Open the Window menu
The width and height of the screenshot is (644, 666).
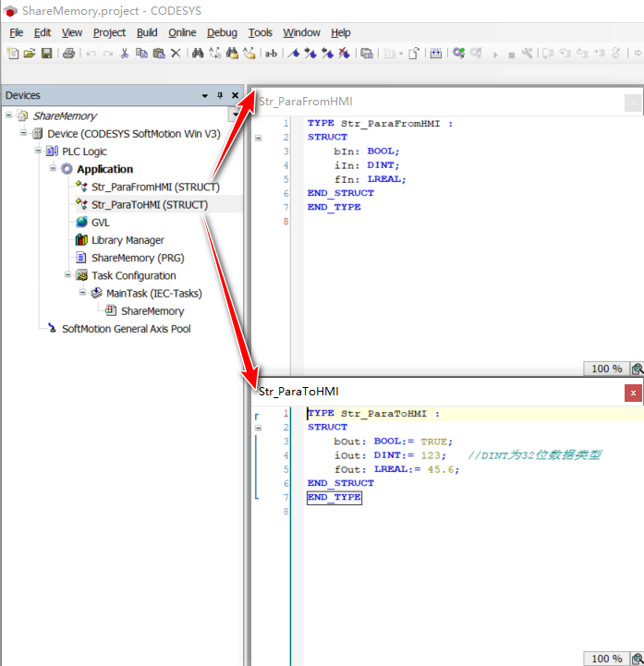301,32
